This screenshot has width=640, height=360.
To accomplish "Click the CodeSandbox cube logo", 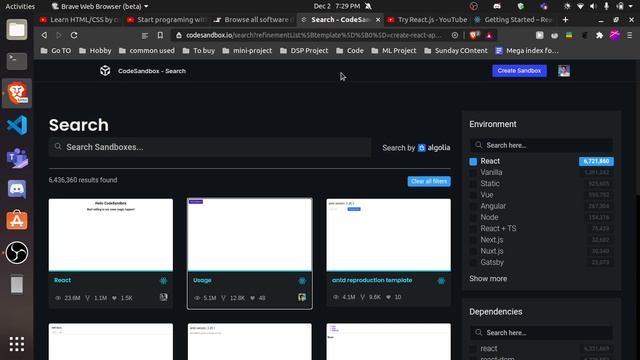I will pyautogui.click(x=105, y=71).
